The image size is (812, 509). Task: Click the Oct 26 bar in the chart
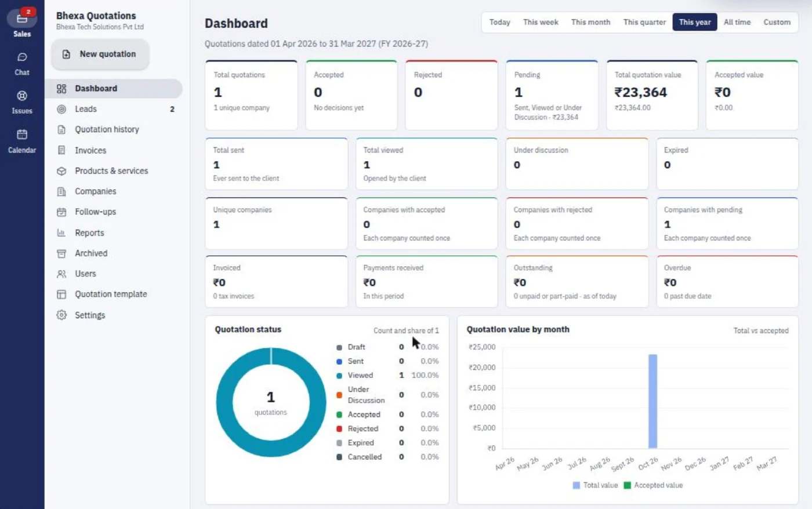click(x=652, y=401)
